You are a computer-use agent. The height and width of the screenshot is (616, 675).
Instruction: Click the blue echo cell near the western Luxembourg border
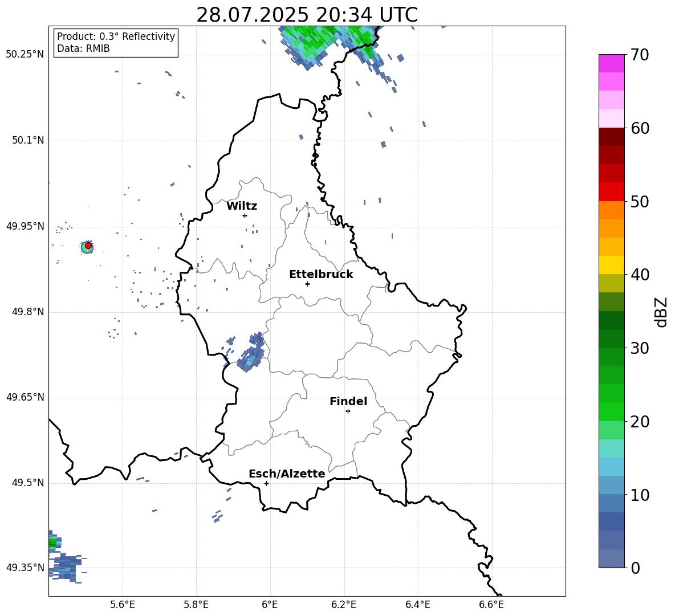251,352
